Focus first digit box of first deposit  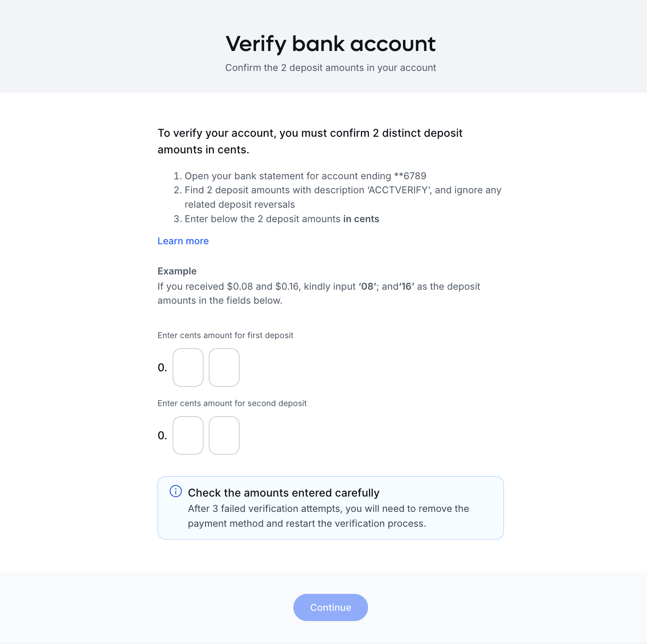point(188,367)
